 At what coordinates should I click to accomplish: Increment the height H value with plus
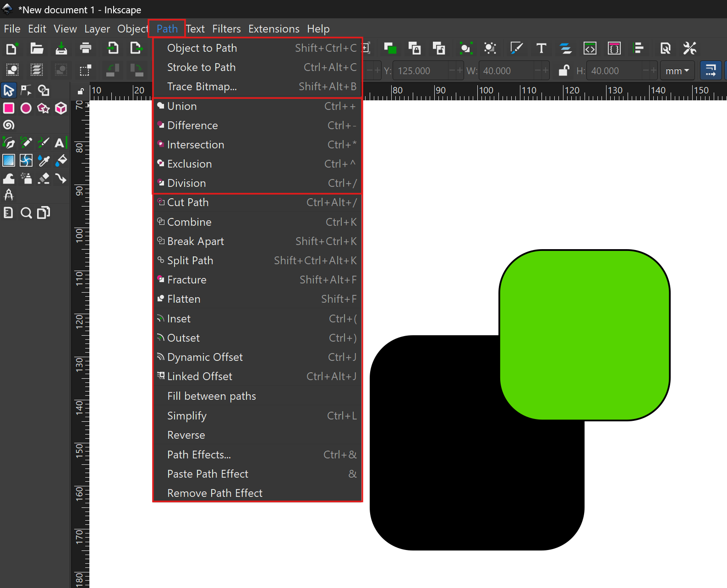[653, 71]
